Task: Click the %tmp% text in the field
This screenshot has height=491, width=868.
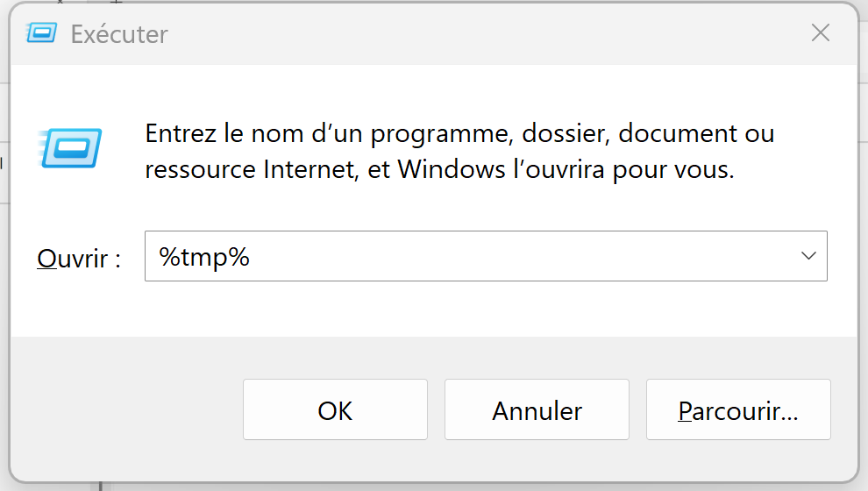Action: point(204,257)
